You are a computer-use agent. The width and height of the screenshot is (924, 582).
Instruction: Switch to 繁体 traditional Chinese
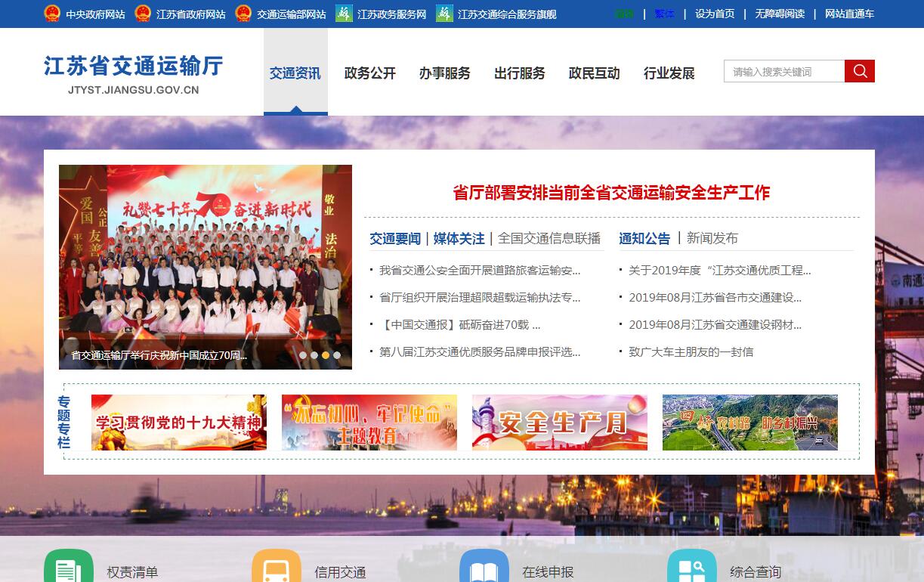click(664, 14)
